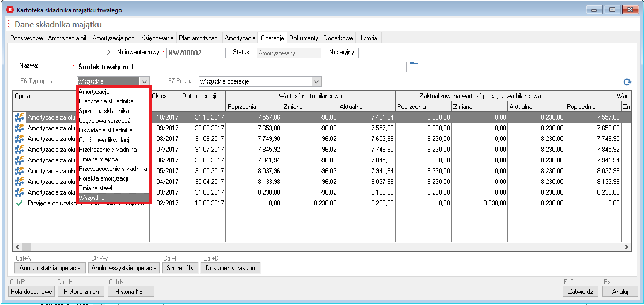
Task: Click green checkmark icon of Przyjęcie do użytkowania row
Action: pyautogui.click(x=19, y=203)
